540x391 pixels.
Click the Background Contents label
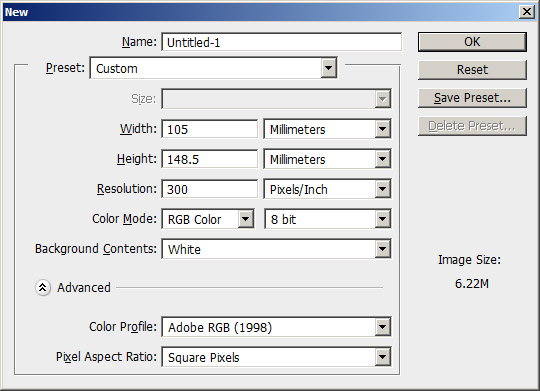point(96,249)
